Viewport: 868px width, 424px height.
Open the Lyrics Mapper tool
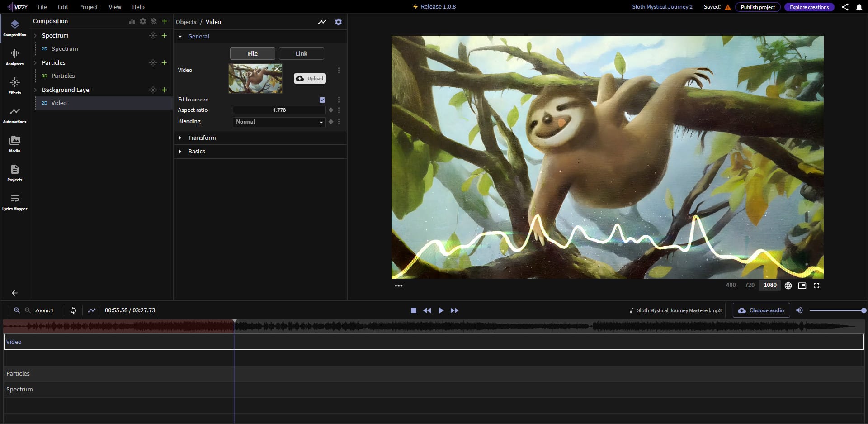click(x=14, y=201)
